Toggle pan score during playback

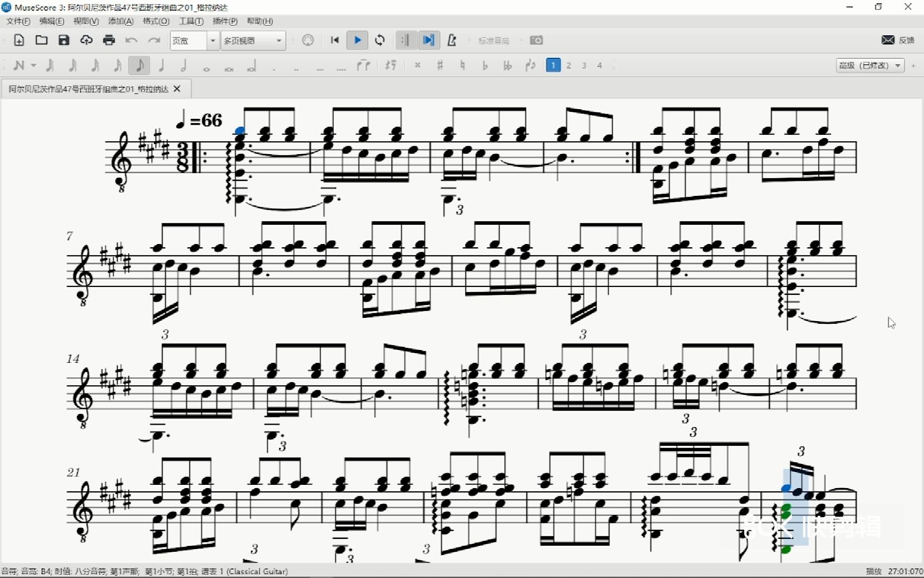428,40
